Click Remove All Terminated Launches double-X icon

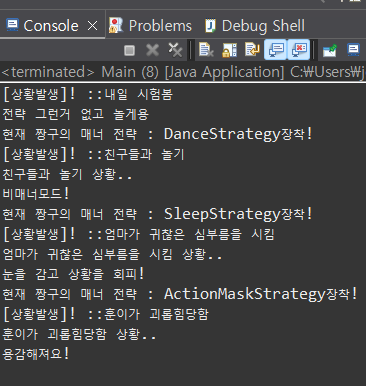click(x=175, y=50)
